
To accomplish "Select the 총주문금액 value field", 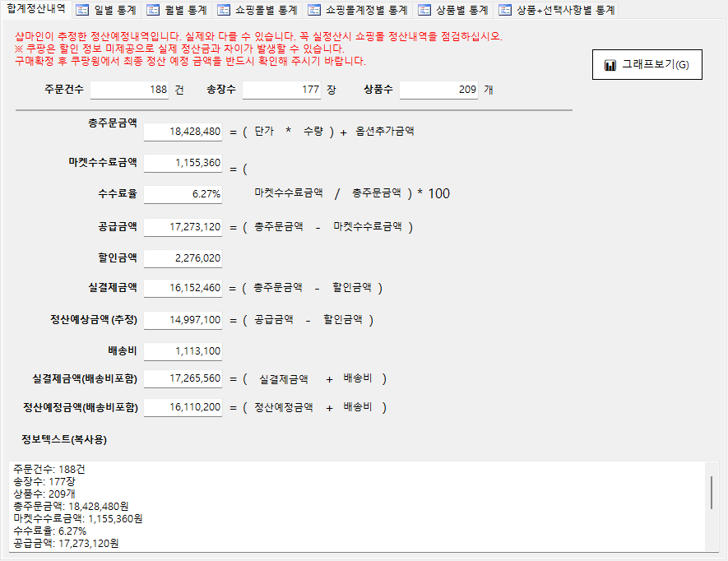I will pos(183,132).
